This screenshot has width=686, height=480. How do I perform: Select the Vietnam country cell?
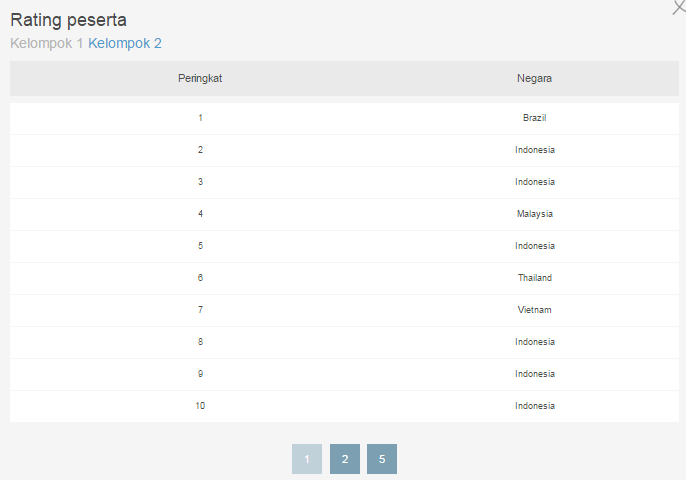[535, 310]
